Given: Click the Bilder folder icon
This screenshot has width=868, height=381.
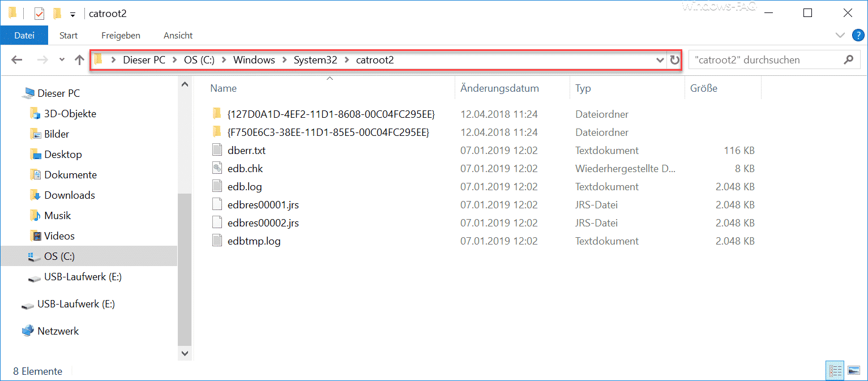Looking at the screenshot, I should click(35, 134).
